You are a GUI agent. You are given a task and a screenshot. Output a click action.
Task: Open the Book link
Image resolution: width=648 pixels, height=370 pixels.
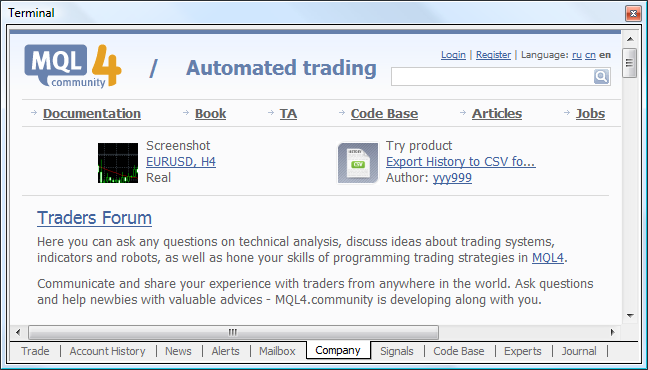pyautogui.click(x=210, y=113)
